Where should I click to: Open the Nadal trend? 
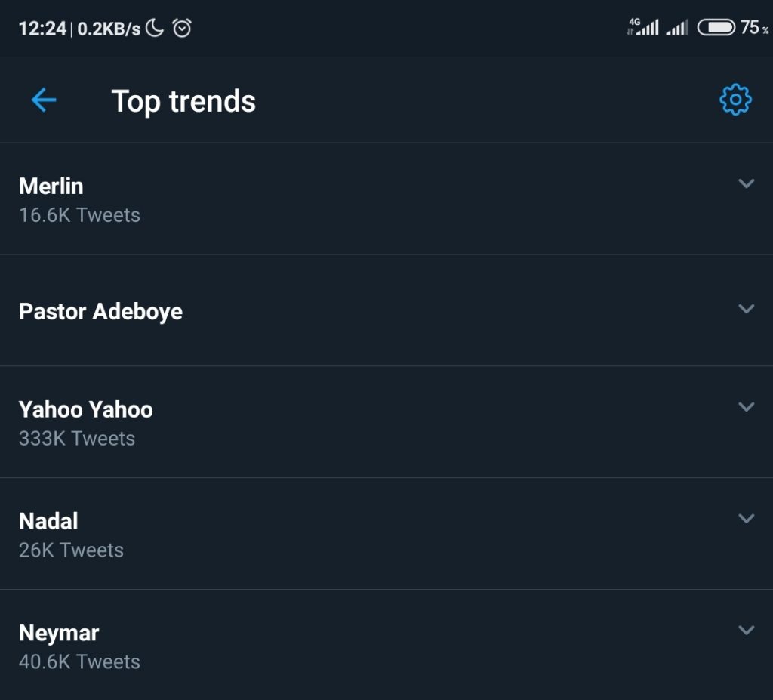click(x=48, y=521)
